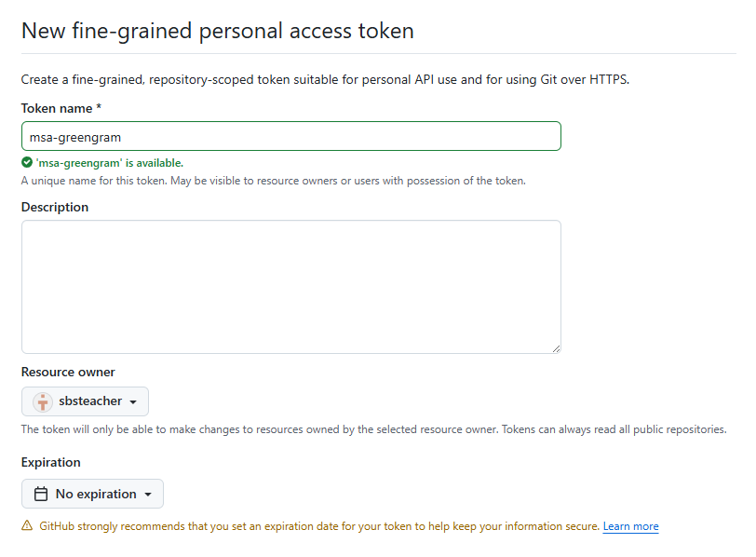756x557 pixels.
Task: Click inside the Description text area
Action: 290,286
